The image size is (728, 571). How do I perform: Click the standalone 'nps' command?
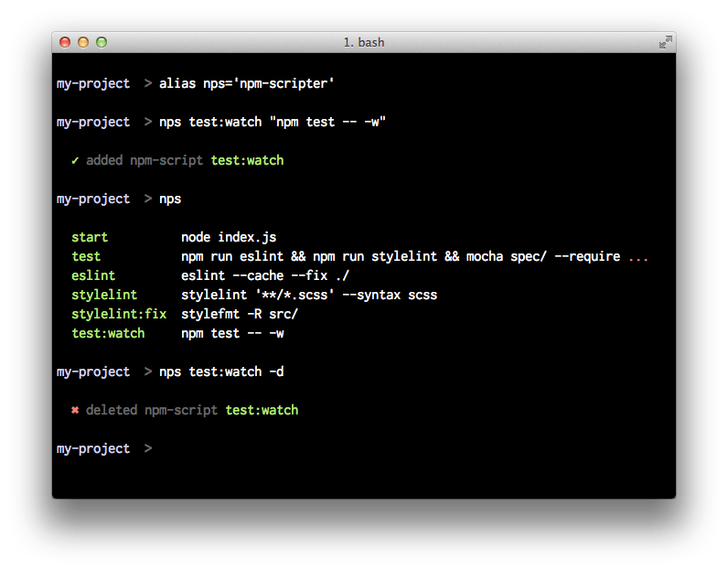(170, 199)
